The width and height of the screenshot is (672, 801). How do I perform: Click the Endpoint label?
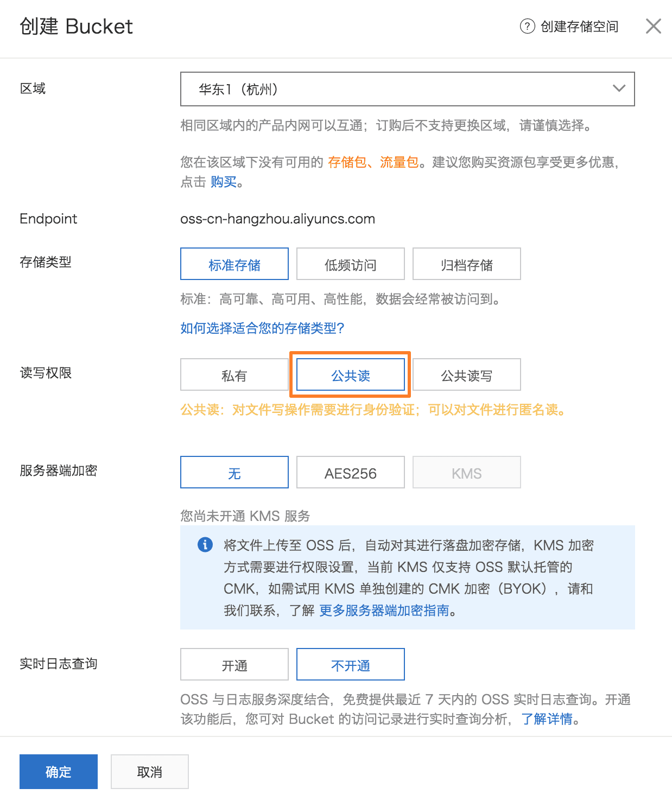48,219
